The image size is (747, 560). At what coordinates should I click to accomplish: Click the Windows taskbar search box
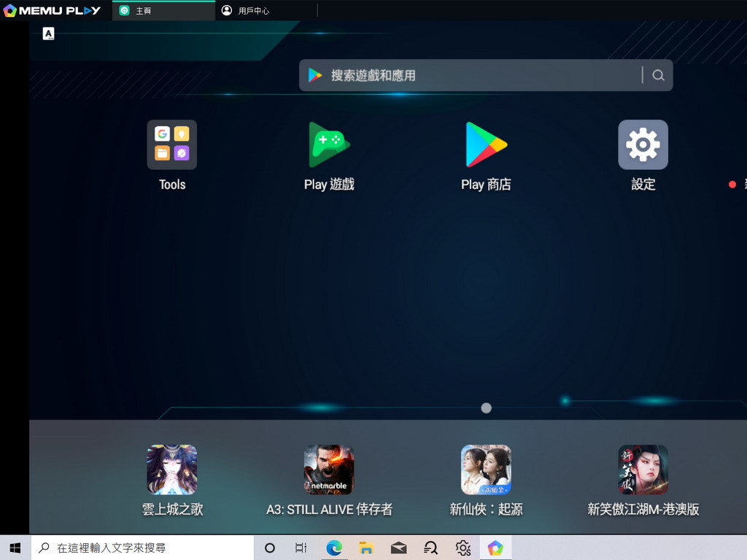(x=142, y=548)
